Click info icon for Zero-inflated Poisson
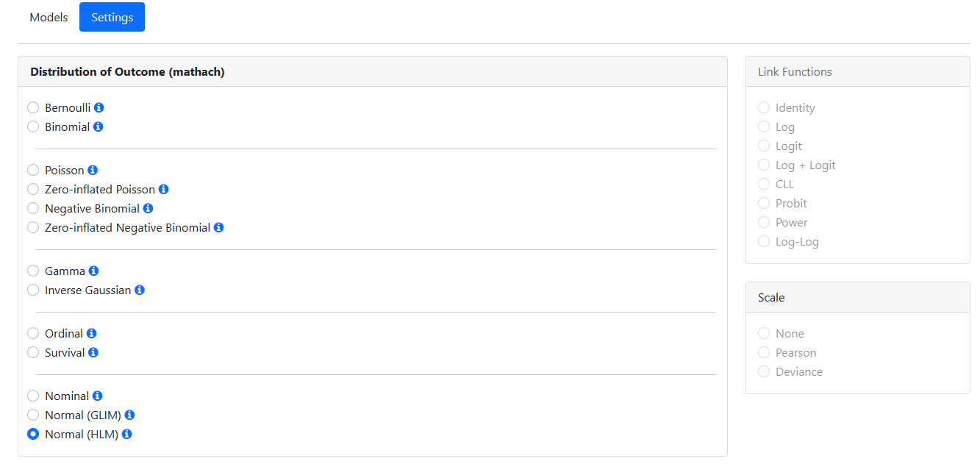This screenshot has height=464, width=980. coord(164,190)
